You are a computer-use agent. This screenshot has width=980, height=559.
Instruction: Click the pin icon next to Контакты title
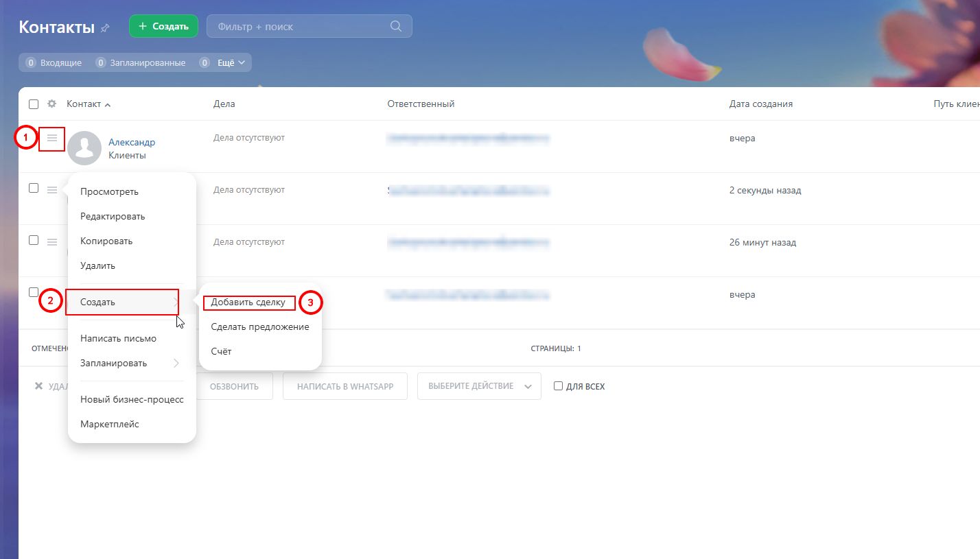point(105,28)
